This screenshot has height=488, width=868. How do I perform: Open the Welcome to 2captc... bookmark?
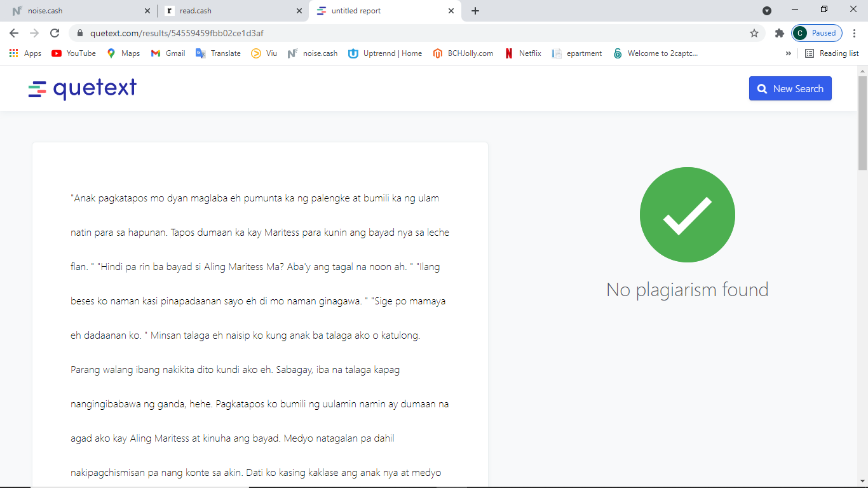click(656, 53)
